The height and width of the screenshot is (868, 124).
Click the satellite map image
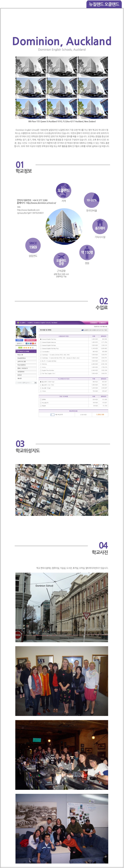62,490
